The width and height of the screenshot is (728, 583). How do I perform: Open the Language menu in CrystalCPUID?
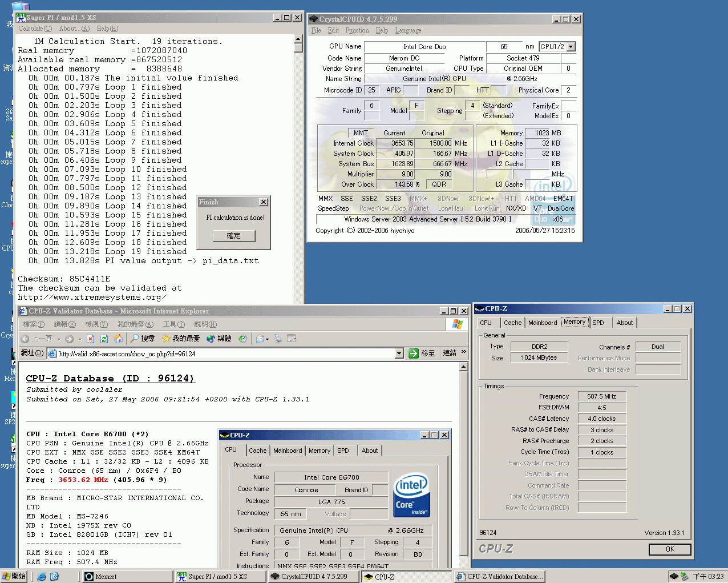pos(408,30)
